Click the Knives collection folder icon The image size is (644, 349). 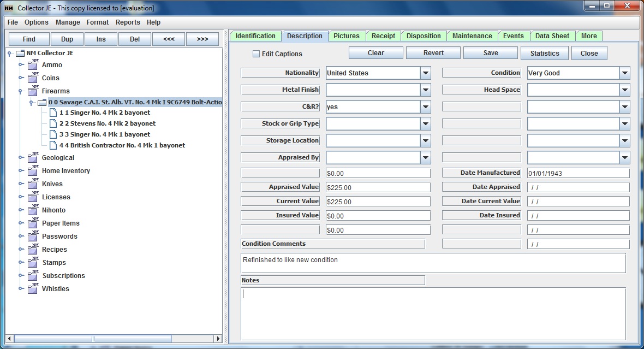click(33, 184)
